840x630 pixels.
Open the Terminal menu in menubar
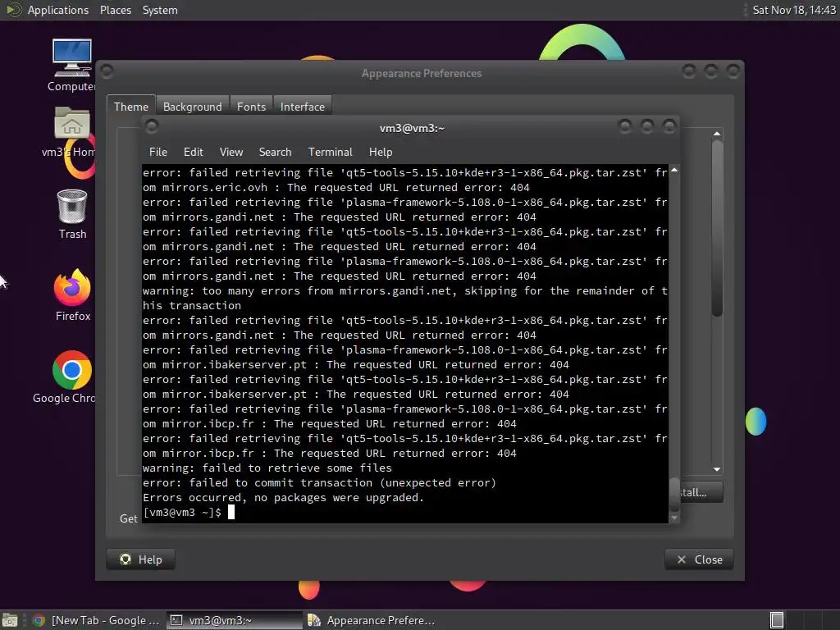330,152
